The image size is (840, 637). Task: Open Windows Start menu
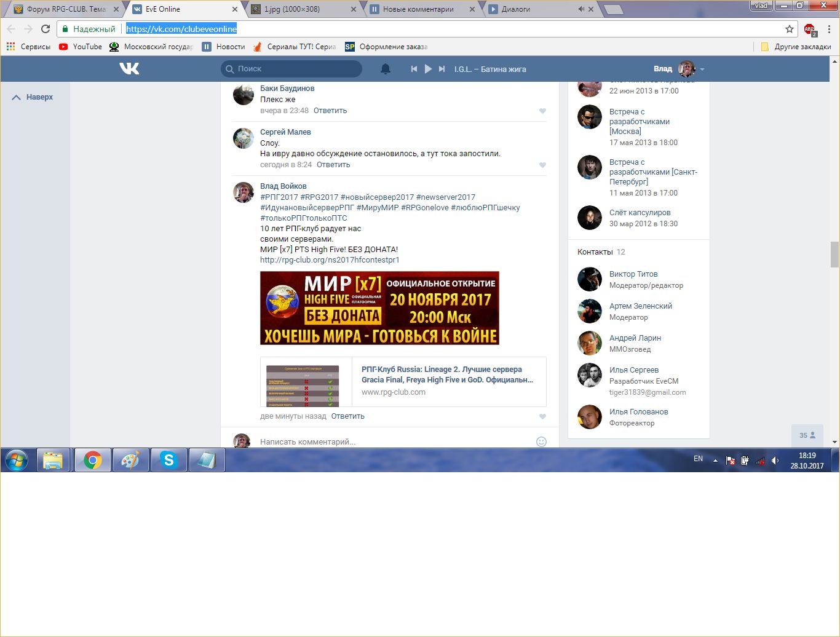pyautogui.click(x=17, y=460)
